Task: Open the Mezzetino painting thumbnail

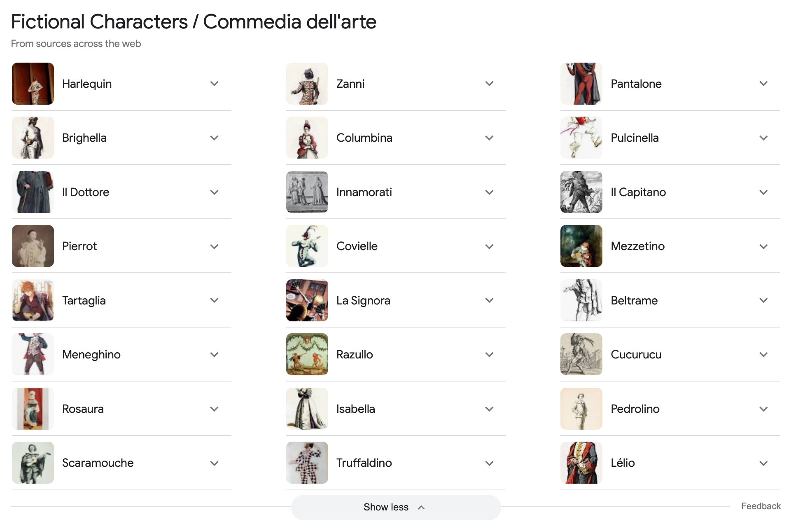Action: tap(581, 246)
